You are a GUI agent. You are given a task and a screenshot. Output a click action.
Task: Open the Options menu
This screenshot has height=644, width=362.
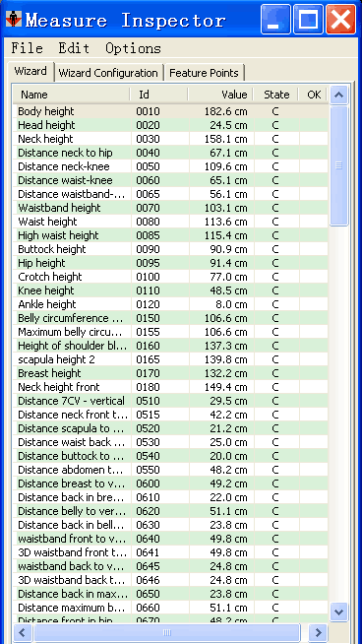click(x=134, y=48)
